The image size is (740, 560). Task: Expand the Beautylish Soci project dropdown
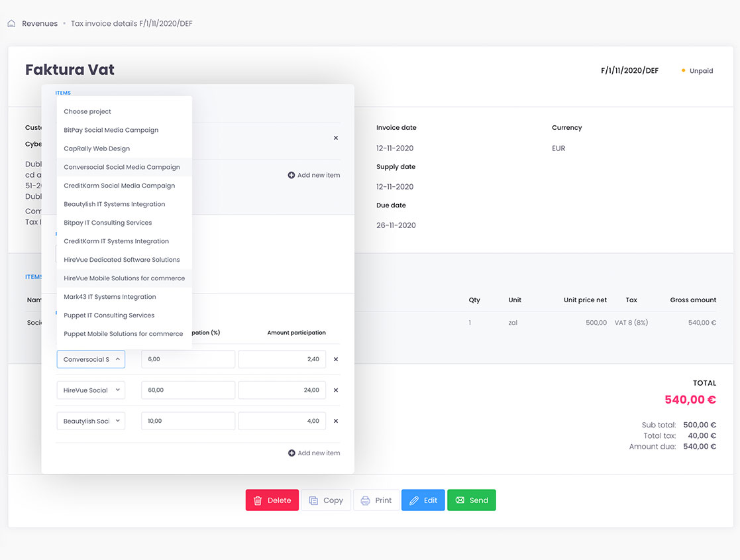click(91, 421)
